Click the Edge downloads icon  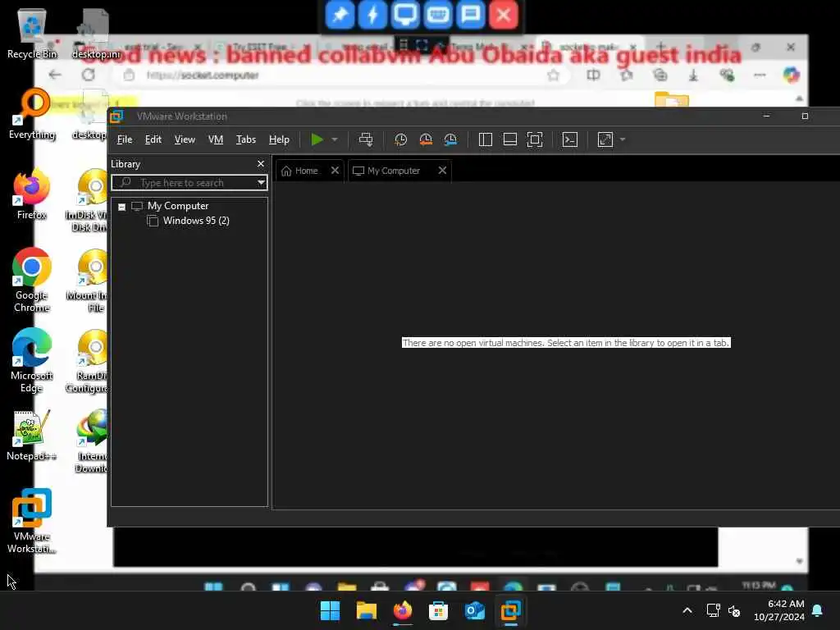693,75
